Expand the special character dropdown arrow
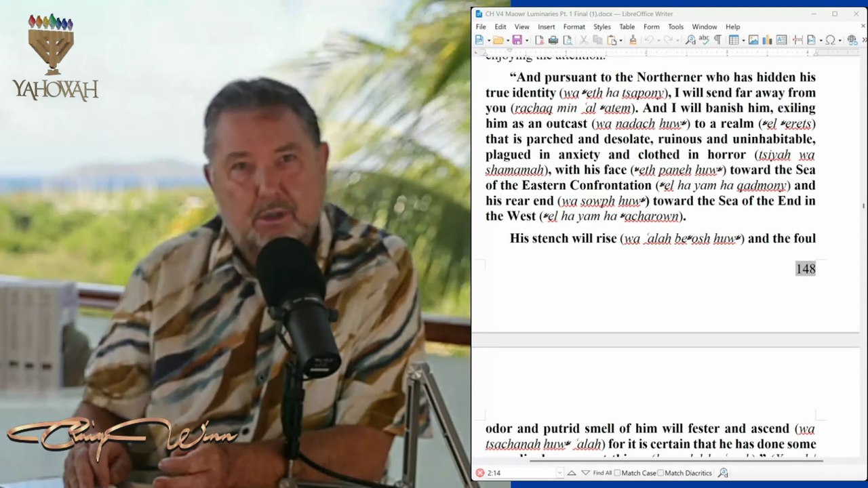The width and height of the screenshot is (868, 488). [840, 41]
